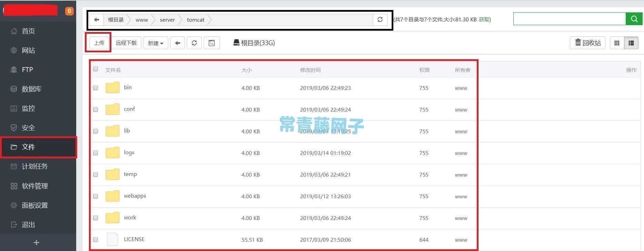Open the folder named logs
The image size is (644, 251).
point(129,153)
